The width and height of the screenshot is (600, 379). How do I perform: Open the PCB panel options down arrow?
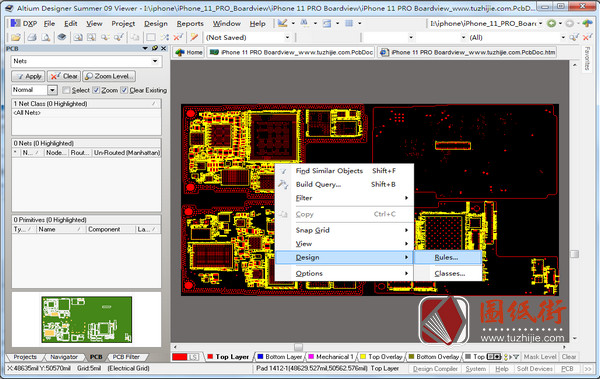tap(145, 48)
